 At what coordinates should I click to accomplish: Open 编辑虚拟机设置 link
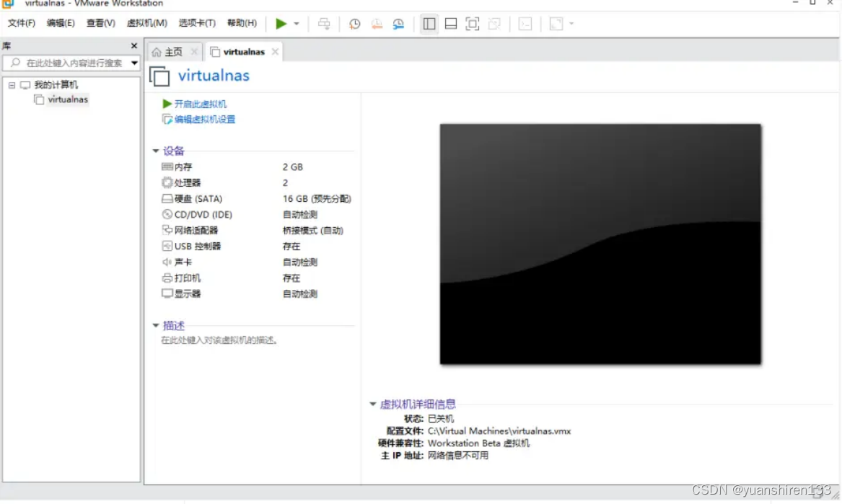coord(206,119)
